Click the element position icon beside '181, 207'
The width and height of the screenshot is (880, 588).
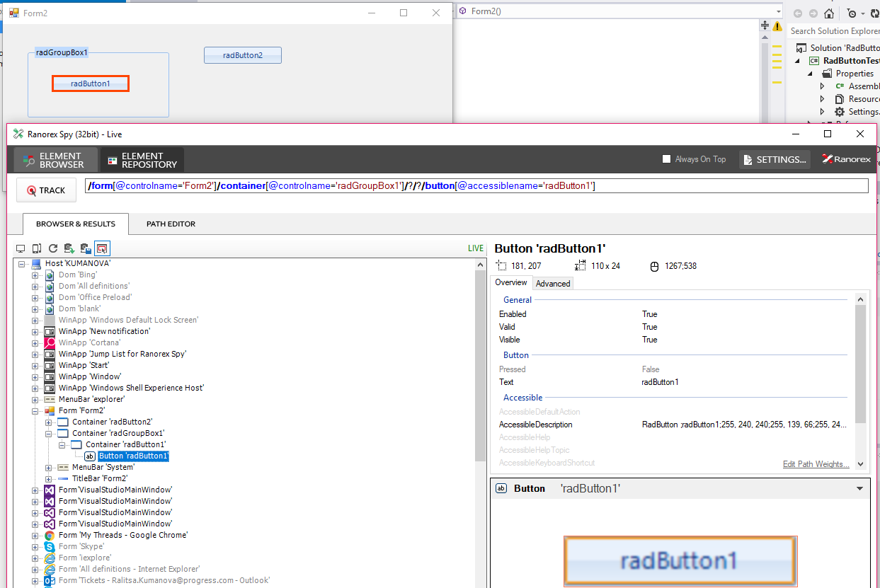click(502, 266)
